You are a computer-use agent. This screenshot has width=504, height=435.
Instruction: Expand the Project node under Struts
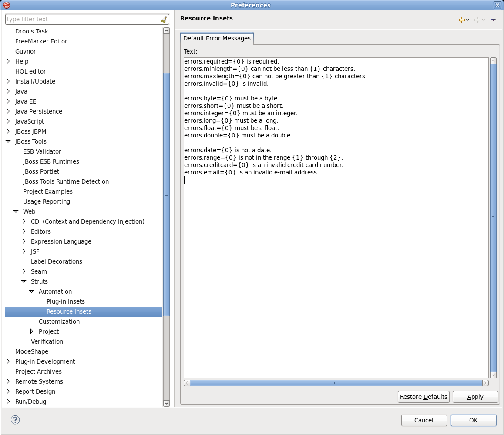(31, 331)
